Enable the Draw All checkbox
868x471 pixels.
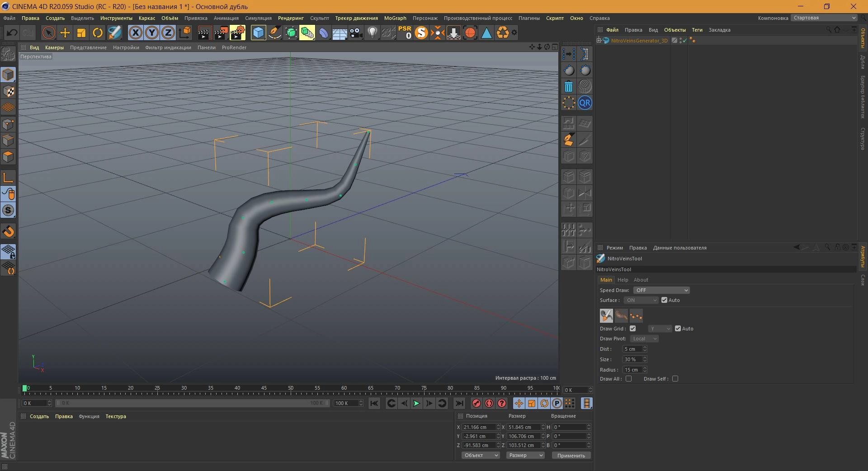(x=628, y=379)
